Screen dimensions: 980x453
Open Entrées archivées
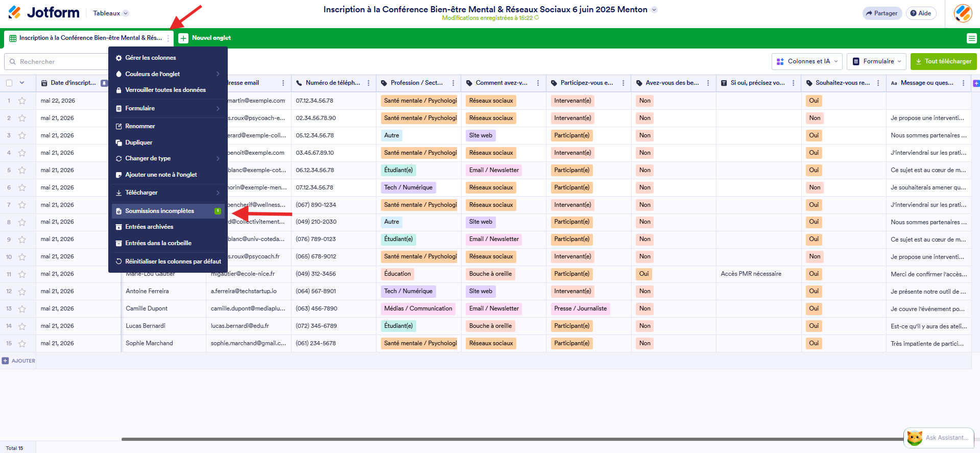[x=169, y=227]
